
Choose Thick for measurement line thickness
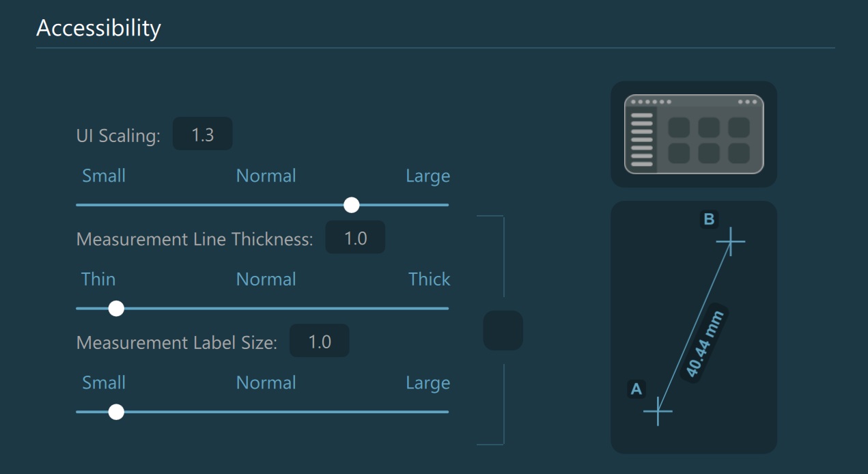point(429,279)
